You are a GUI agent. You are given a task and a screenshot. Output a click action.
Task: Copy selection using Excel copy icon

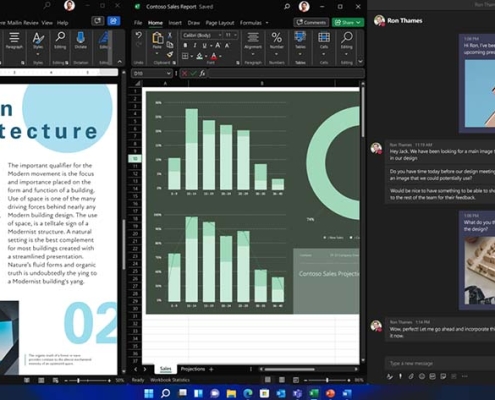coord(170,45)
